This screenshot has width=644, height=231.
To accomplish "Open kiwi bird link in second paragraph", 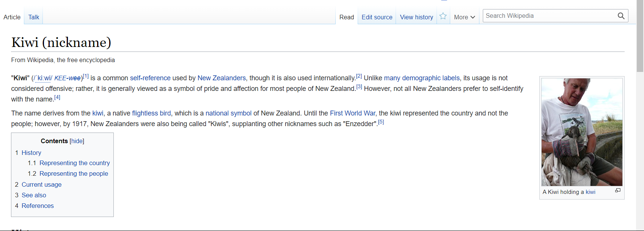I will coord(98,113).
